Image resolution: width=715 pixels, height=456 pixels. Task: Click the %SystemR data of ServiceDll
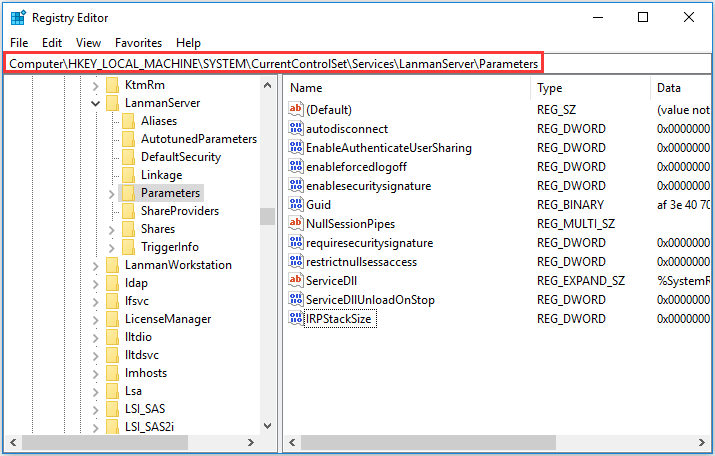683,281
